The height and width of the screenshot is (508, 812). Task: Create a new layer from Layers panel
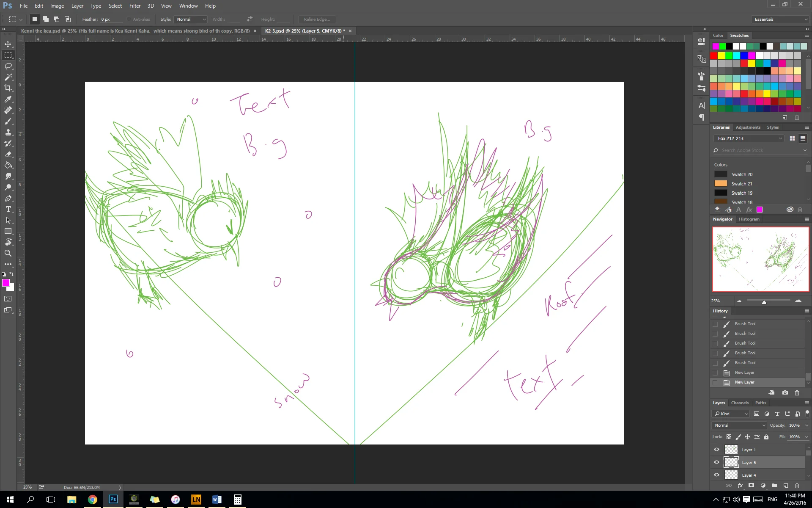[x=785, y=486]
